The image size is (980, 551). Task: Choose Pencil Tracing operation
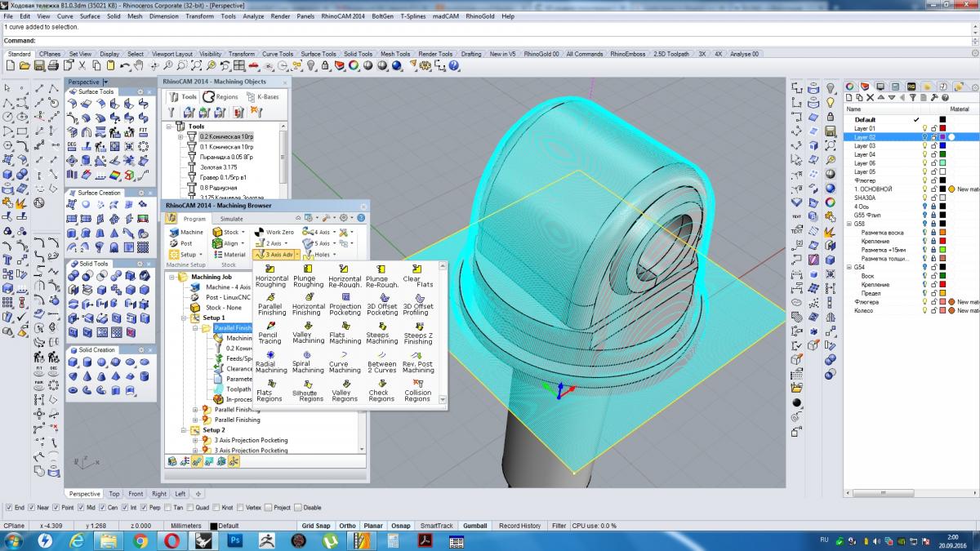[x=269, y=334]
